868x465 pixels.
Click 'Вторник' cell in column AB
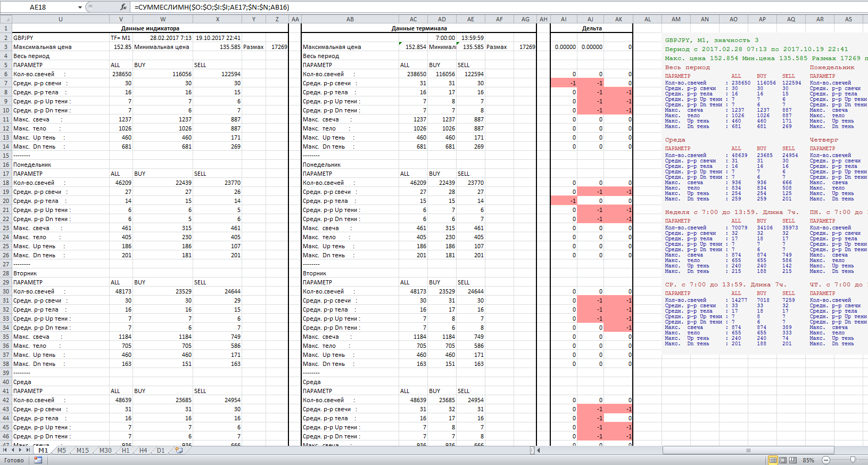pos(350,273)
